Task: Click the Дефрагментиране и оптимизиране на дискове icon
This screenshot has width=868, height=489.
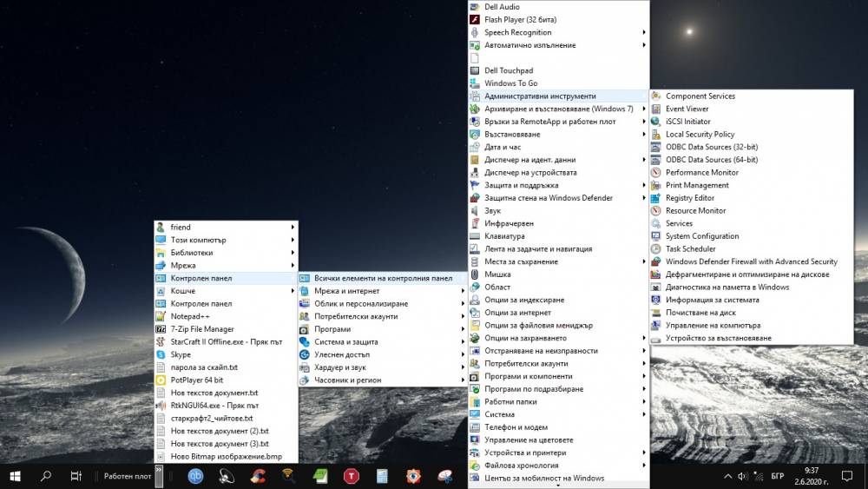Action: point(656,274)
